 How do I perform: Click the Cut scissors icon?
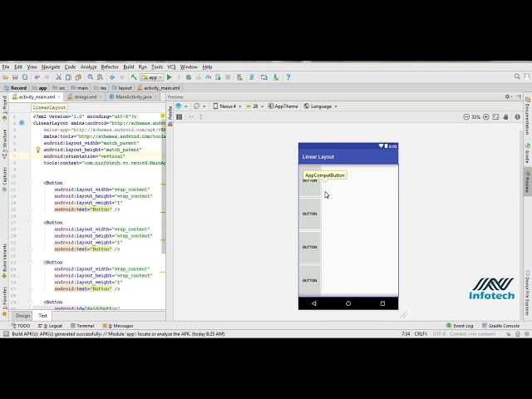[x=59, y=77]
